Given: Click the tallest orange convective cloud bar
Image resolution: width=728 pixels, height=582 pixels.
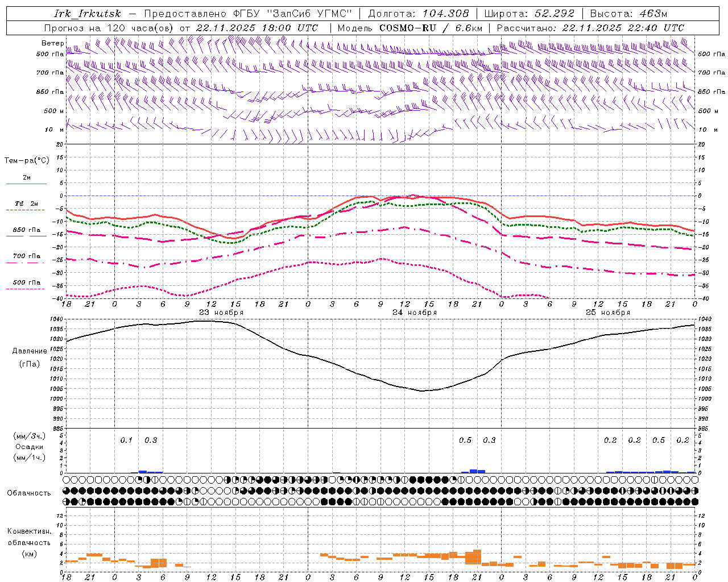Looking at the screenshot, I should tap(477, 556).
